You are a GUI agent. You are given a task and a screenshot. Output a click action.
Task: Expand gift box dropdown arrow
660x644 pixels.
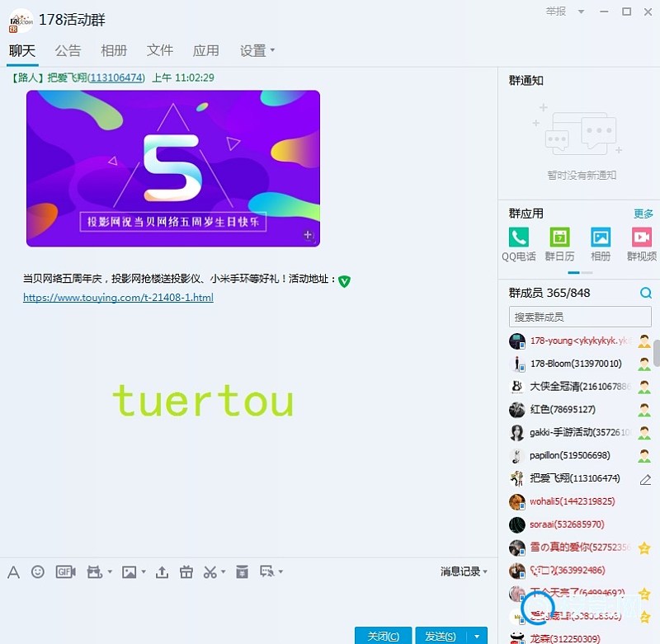(110, 571)
